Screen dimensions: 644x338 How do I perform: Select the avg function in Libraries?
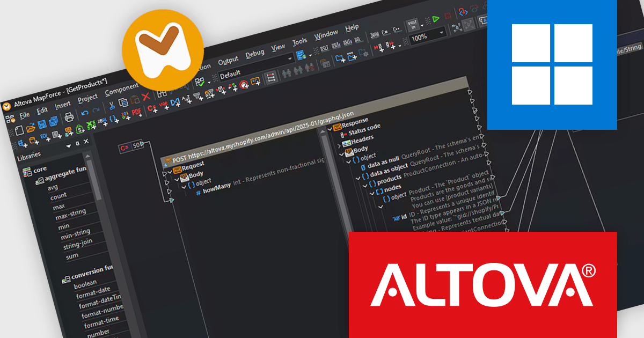[x=53, y=188]
